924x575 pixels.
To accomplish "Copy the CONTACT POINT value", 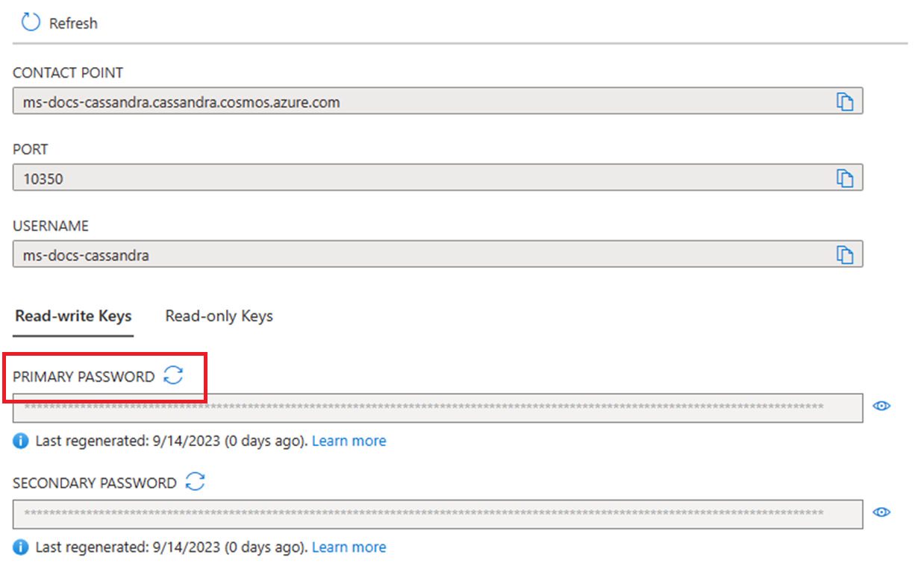I will coord(844,101).
